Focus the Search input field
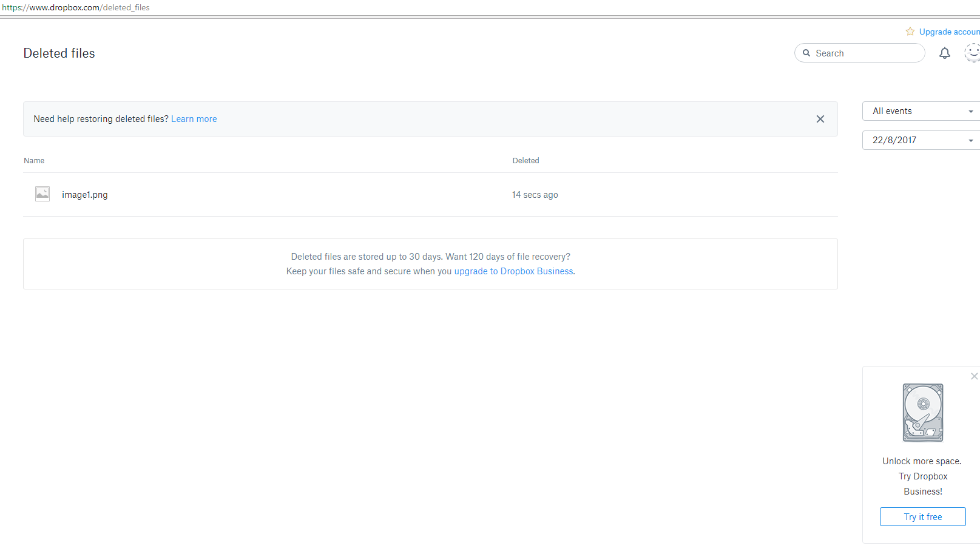The width and height of the screenshot is (980, 551). 860,53
